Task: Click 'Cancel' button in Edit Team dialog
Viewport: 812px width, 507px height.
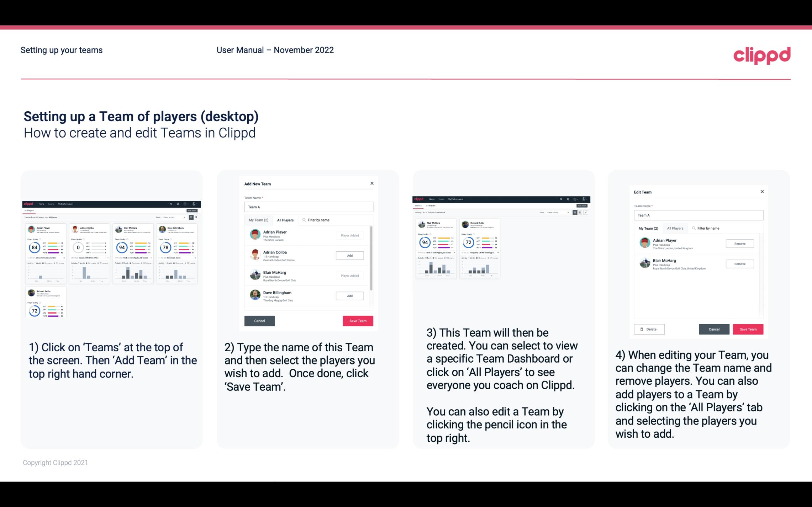Action: 714,329
